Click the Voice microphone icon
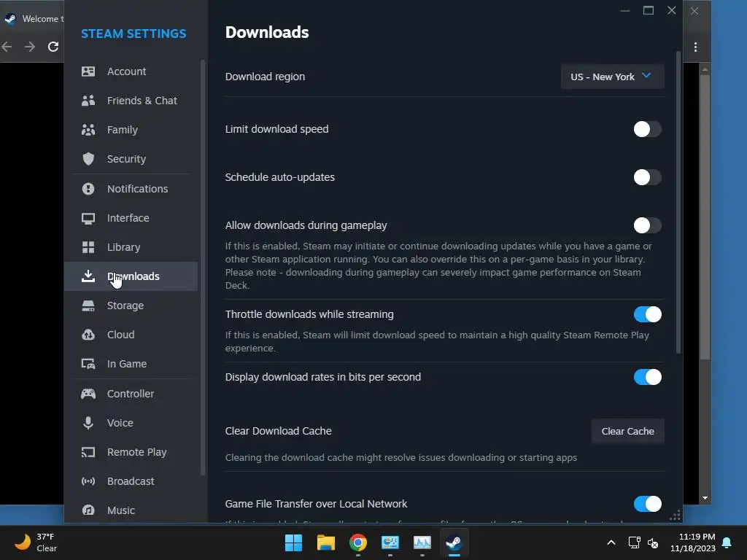This screenshot has height=560, width=747. click(88, 423)
